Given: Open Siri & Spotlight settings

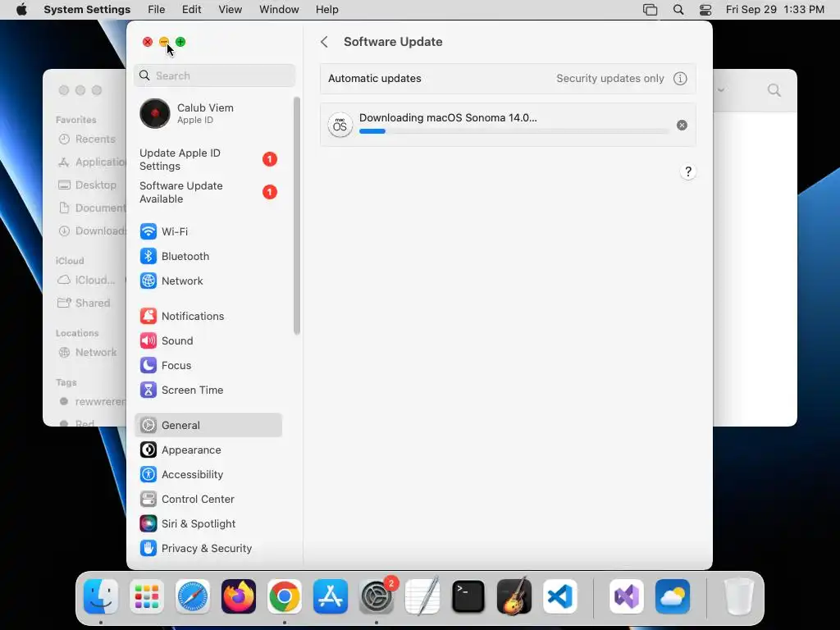Looking at the screenshot, I should (208, 524).
